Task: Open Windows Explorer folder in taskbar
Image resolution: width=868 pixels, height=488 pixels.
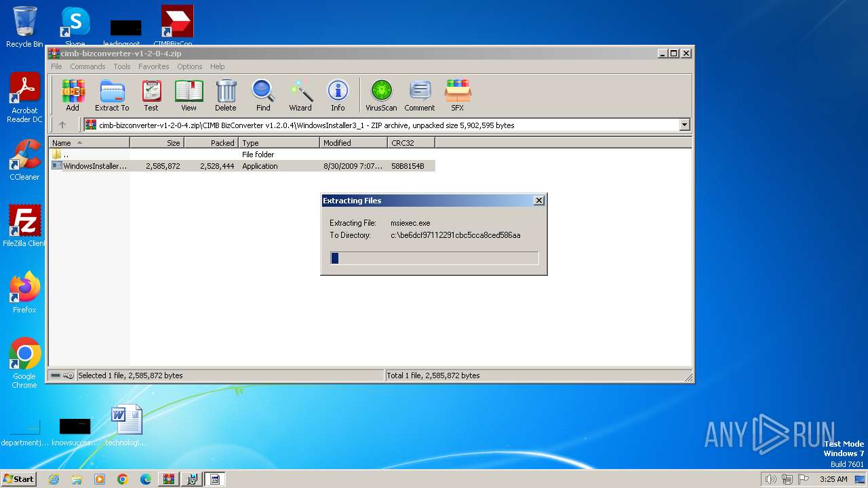Action: 77,479
